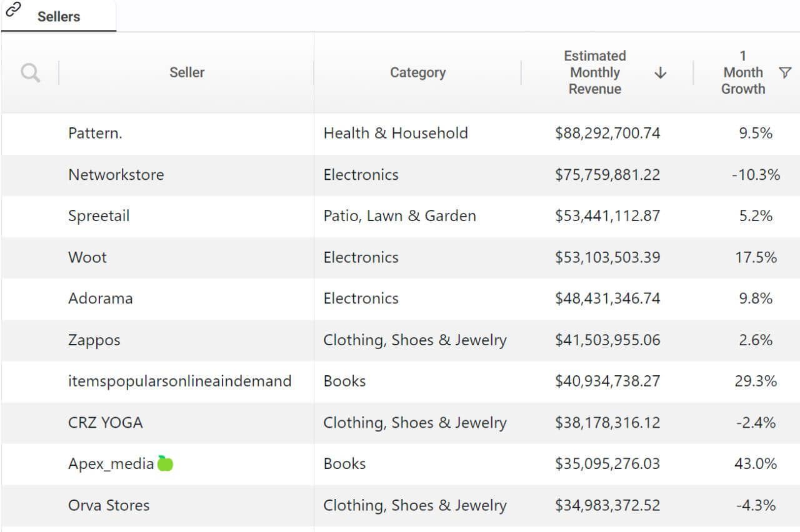Click the Estimated Monthly Revenue header
This screenshot has height=532, width=800.
click(x=594, y=72)
